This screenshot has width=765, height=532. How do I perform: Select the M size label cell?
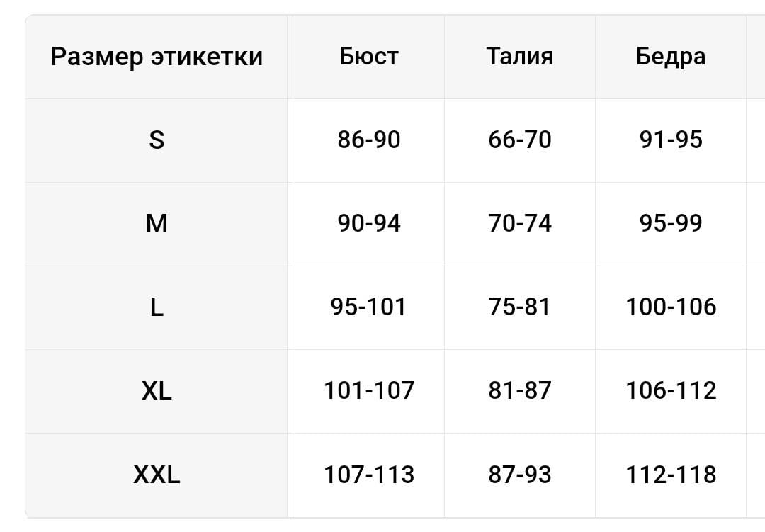[157, 224]
